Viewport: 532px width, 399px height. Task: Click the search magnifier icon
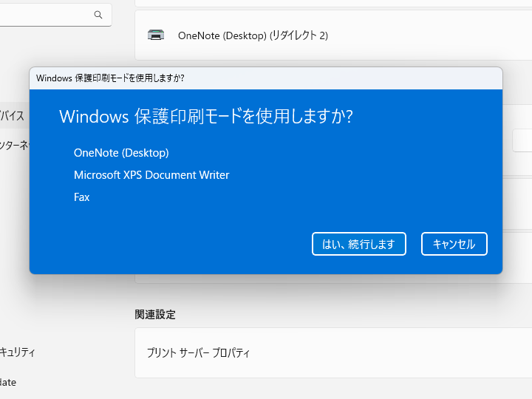[x=98, y=15]
